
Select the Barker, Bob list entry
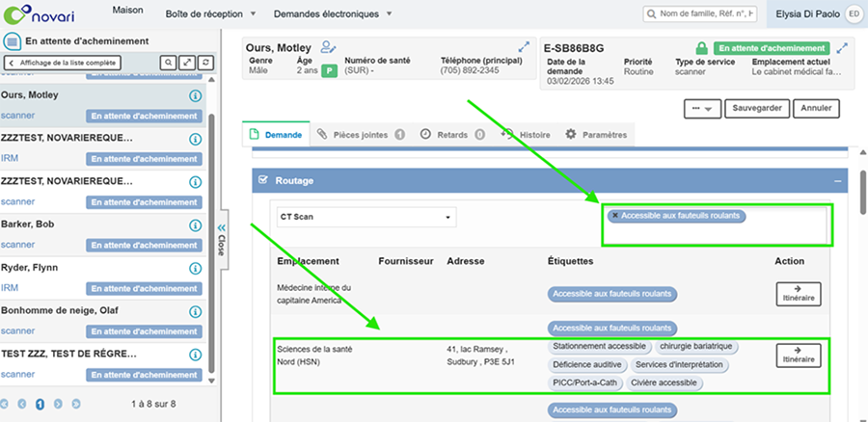[x=103, y=234]
